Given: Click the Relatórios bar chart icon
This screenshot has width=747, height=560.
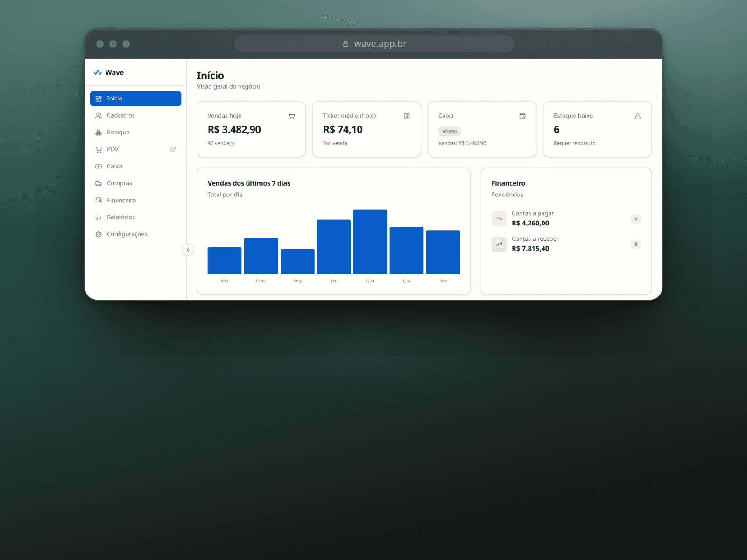Looking at the screenshot, I should tap(99, 217).
